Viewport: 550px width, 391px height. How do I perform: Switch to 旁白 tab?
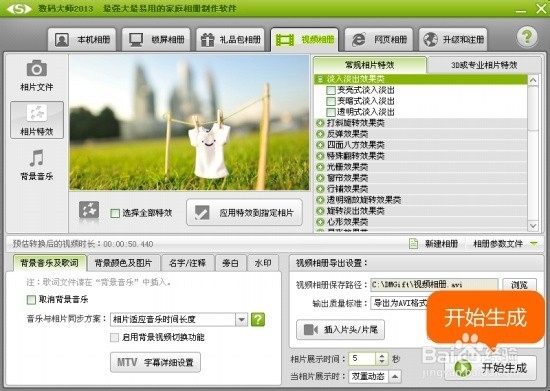230,263
